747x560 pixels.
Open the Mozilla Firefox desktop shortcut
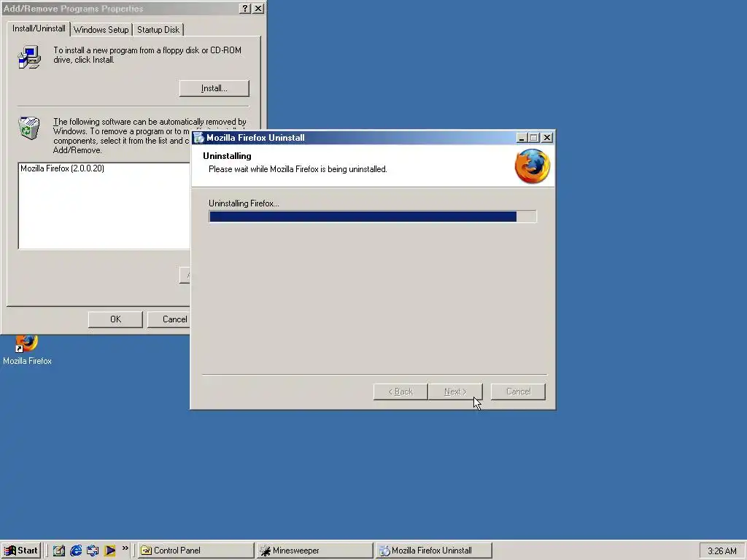pos(27,351)
